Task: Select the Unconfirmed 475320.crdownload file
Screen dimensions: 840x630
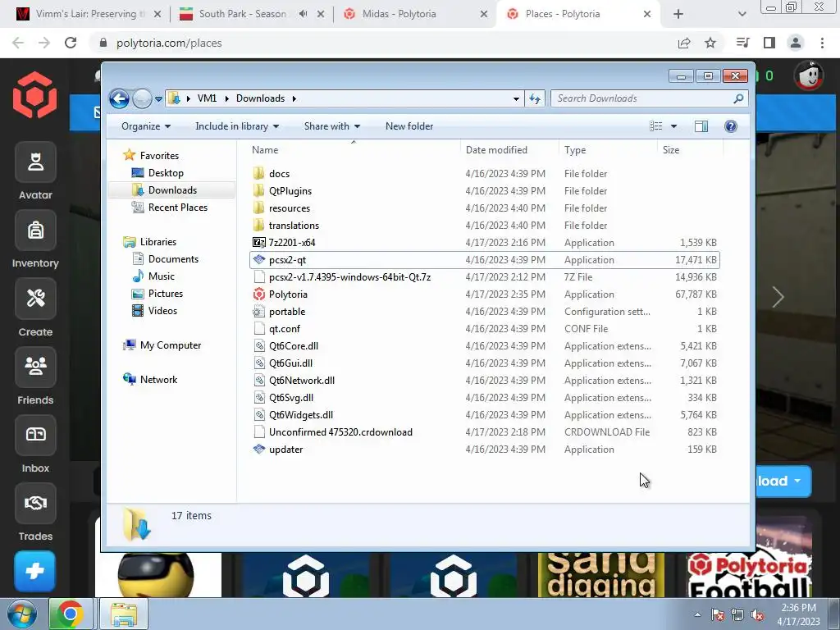Action: pyautogui.click(x=485, y=431)
